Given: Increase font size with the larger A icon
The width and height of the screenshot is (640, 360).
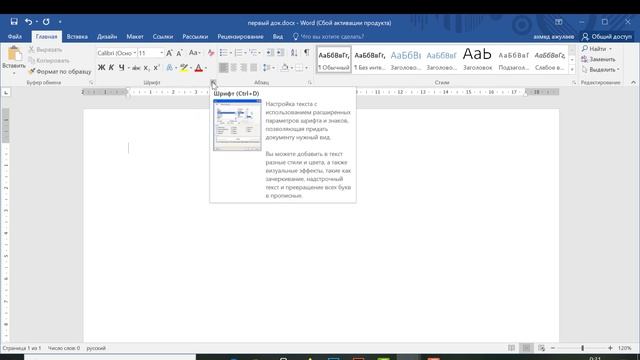Looking at the screenshot, I should click(169, 53).
